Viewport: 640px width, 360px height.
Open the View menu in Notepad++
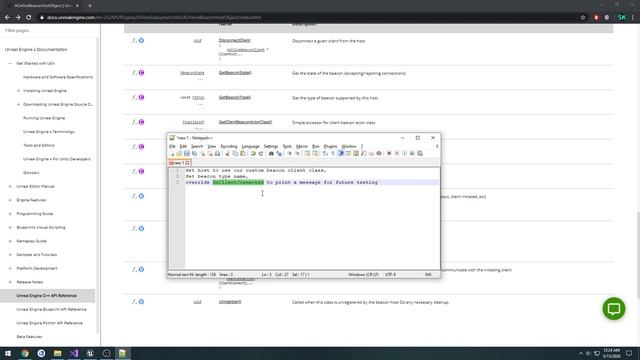pos(211,146)
